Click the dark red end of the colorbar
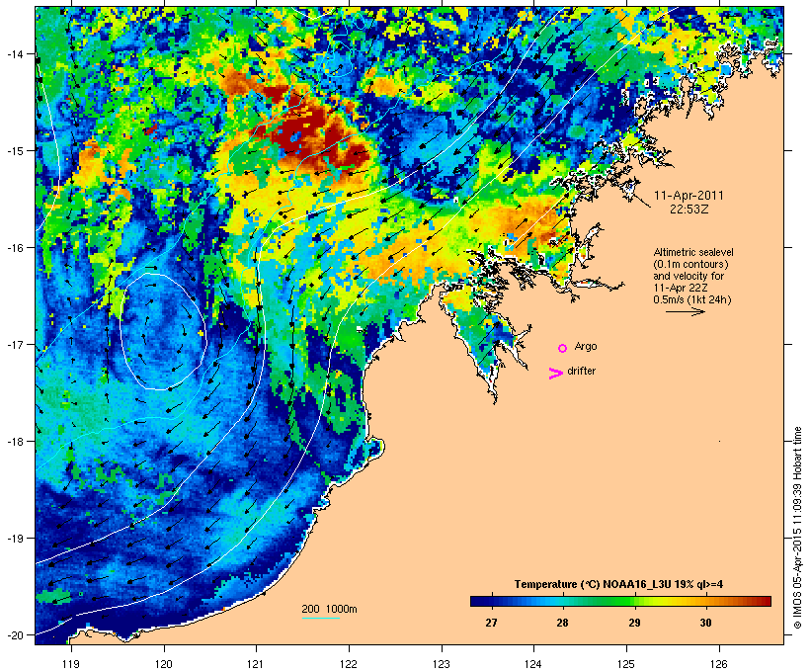Image resolution: width=810 pixels, height=672 pixels. click(765, 601)
